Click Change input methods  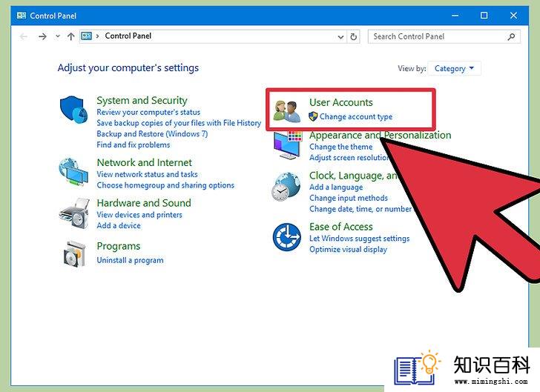click(349, 199)
